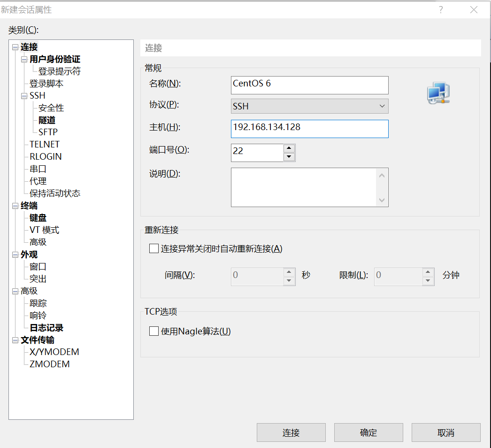Click into the 说明 description text area
The width and height of the screenshot is (491, 448).
click(304, 187)
